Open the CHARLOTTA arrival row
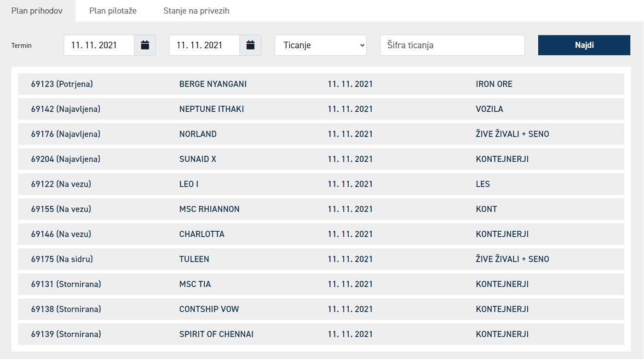Viewport: 644px width, 359px height. 321,234
